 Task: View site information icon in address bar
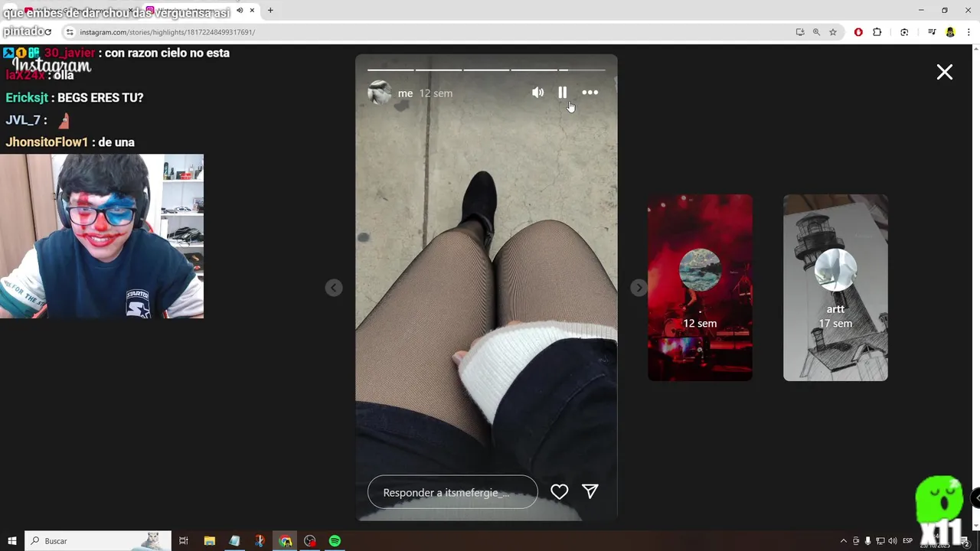[x=70, y=32]
